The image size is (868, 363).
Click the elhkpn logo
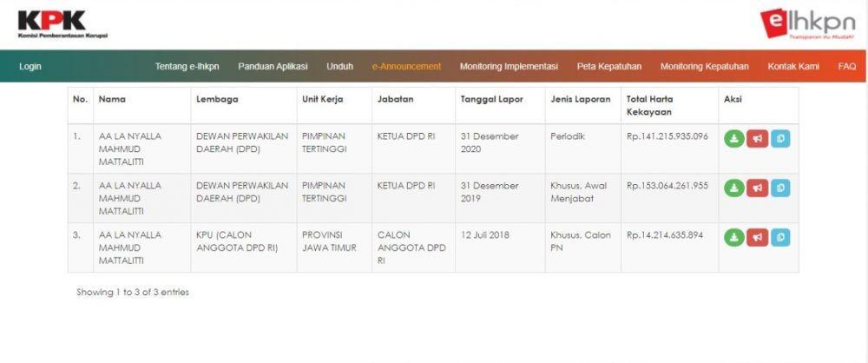pyautogui.click(x=807, y=23)
